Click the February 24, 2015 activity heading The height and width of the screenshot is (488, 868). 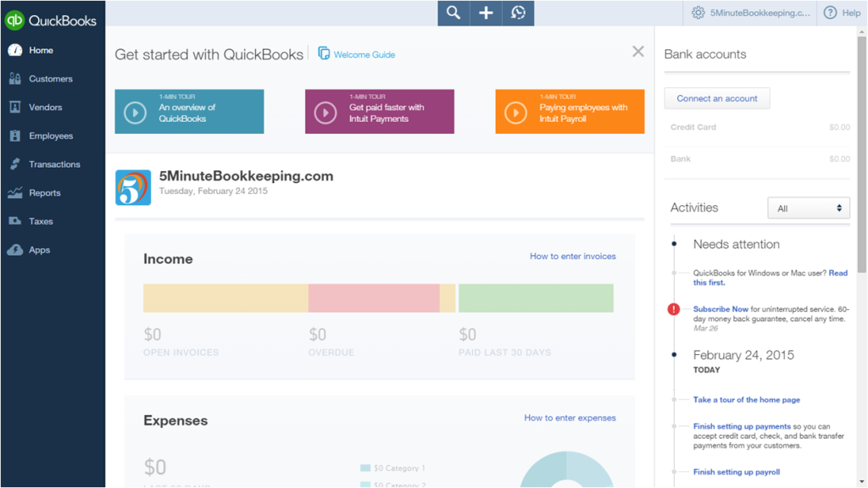click(x=743, y=355)
